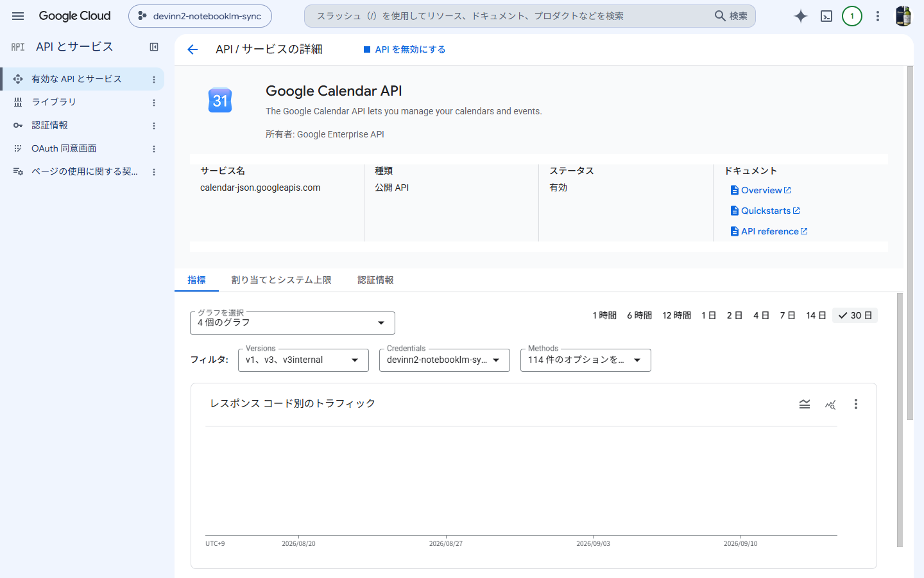Select the 14 日 time range
Image resolution: width=924 pixels, height=578 pixels.
[x=816, y=315]
